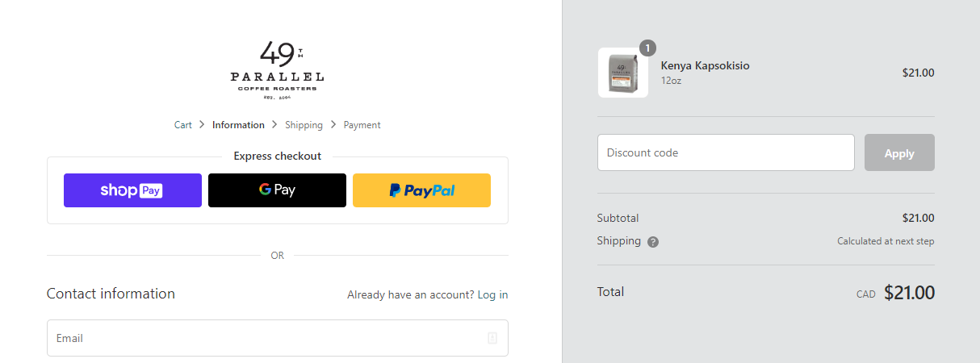Pay with the Shop Pay express button

(x=132, y=190)
